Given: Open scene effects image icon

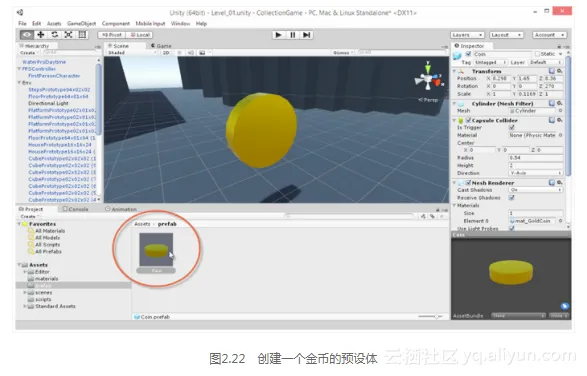Looking at the screenshot, I should tap(202, 53).
